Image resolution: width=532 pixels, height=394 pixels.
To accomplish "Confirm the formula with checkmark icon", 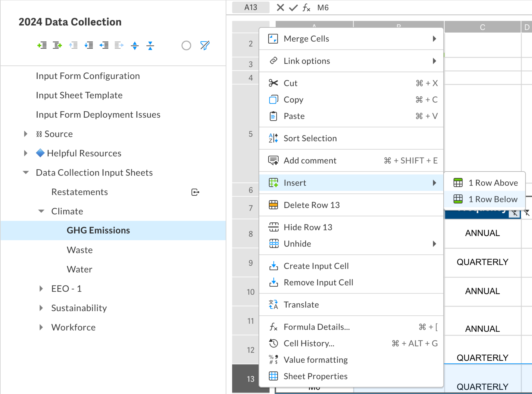I will tap(293, 8).
